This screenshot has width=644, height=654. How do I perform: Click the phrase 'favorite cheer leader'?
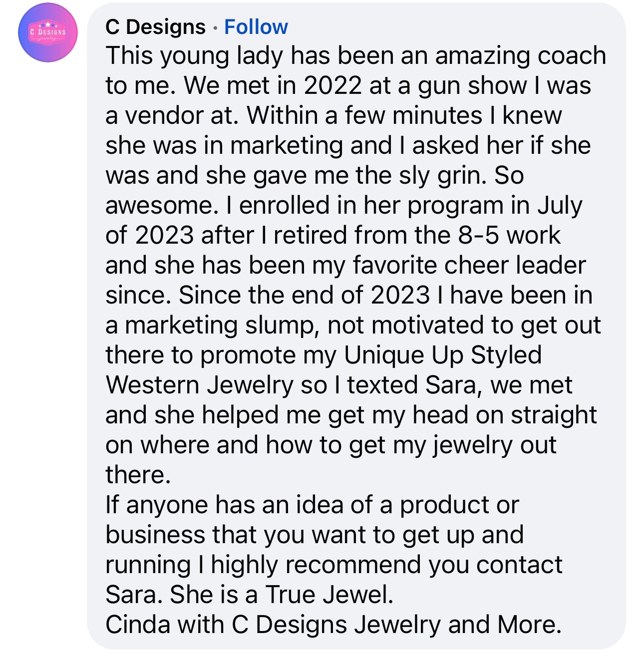[469, 265]
